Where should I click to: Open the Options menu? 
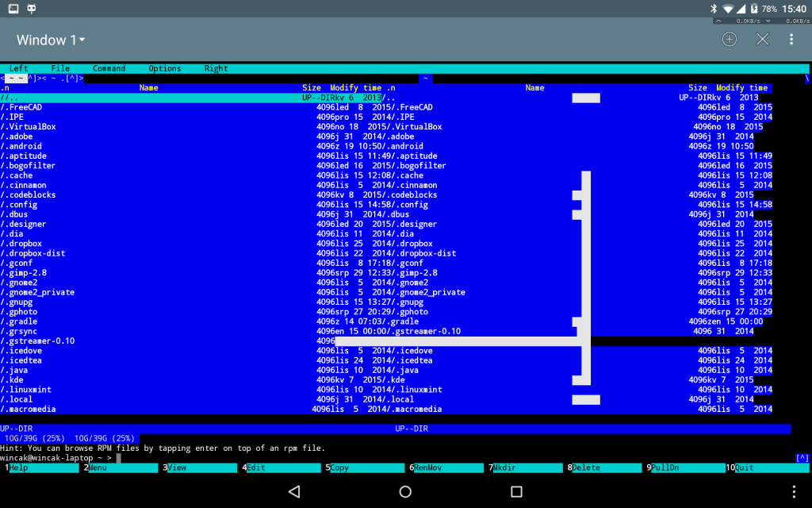pyautogui.click(x=164, y=67)
